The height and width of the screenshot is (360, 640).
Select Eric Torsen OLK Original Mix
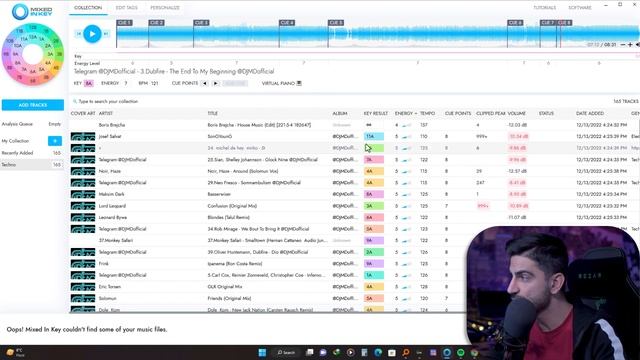pos(269,287)
